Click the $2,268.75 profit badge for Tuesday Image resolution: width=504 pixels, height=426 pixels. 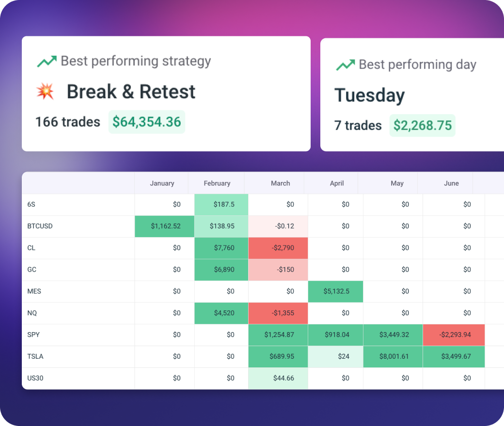coord(422,125)
